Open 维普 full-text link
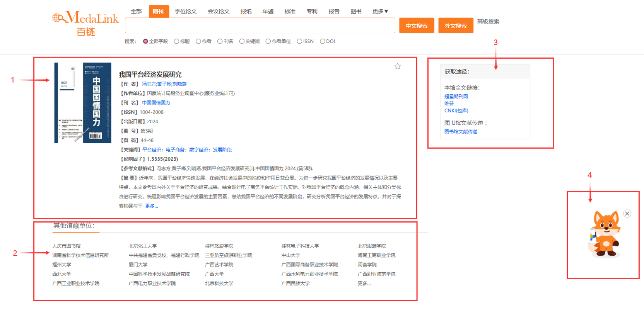Image resolution: width=644 pixels, height=309 pixels. coord(449,104)
